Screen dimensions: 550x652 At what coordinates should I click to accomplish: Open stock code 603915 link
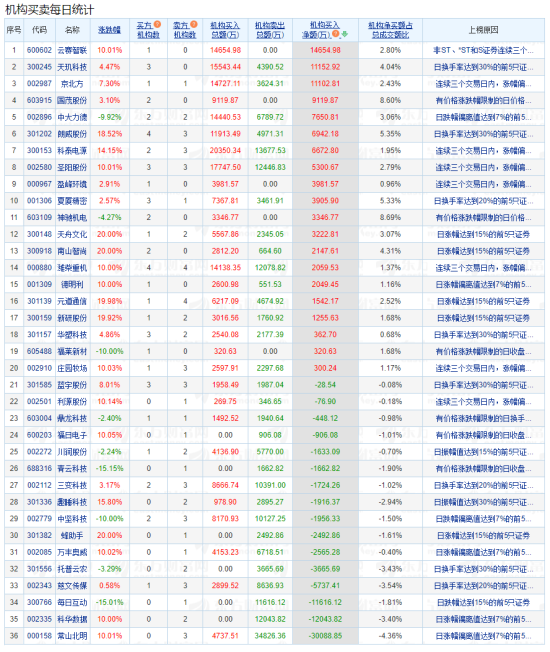coord(39,100)
